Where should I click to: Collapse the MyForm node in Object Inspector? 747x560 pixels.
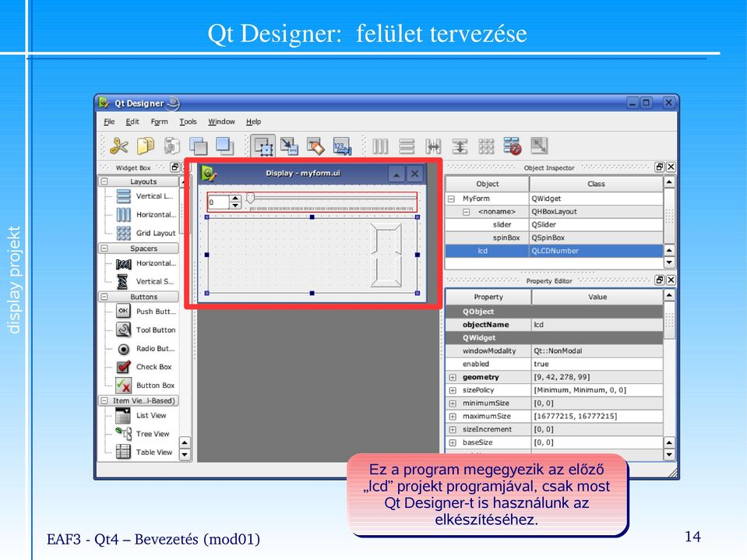click(x=451, y=199)
